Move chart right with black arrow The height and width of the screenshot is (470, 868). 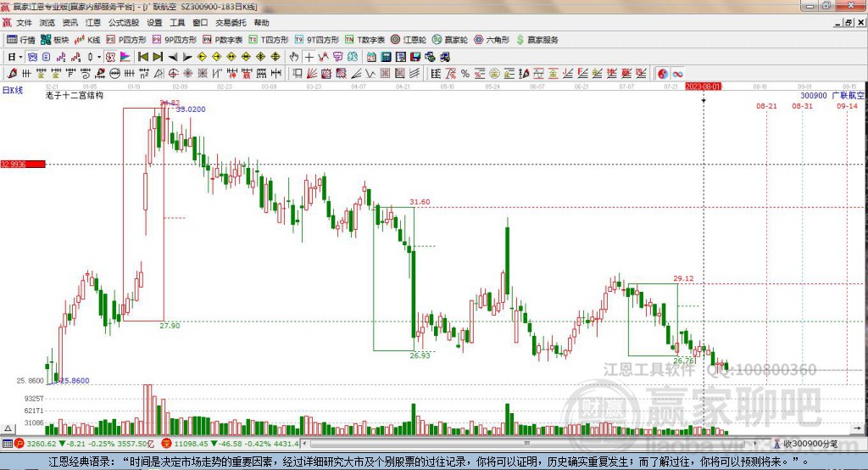click(187, 57)
